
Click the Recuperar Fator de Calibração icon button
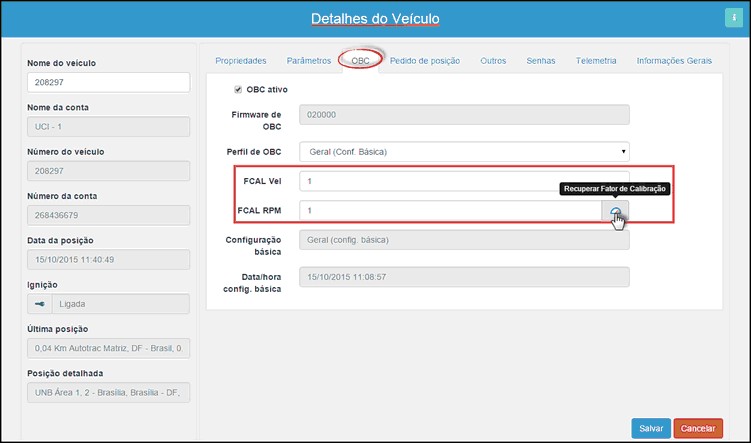(x=615, y=211)
